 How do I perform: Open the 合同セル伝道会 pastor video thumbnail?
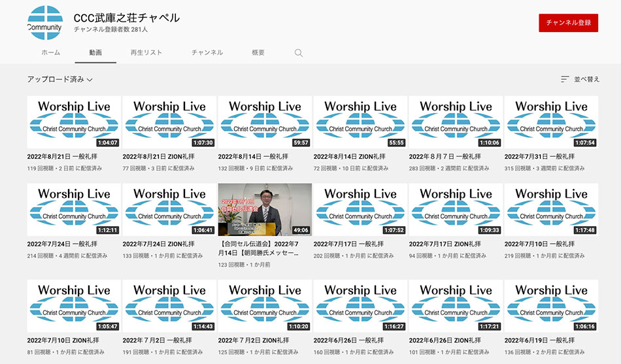pyautogui.click(x=265, y=210)
